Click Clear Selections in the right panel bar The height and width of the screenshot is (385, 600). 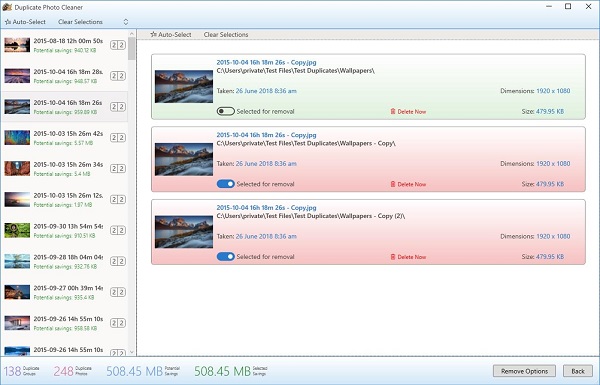point(226,34)
